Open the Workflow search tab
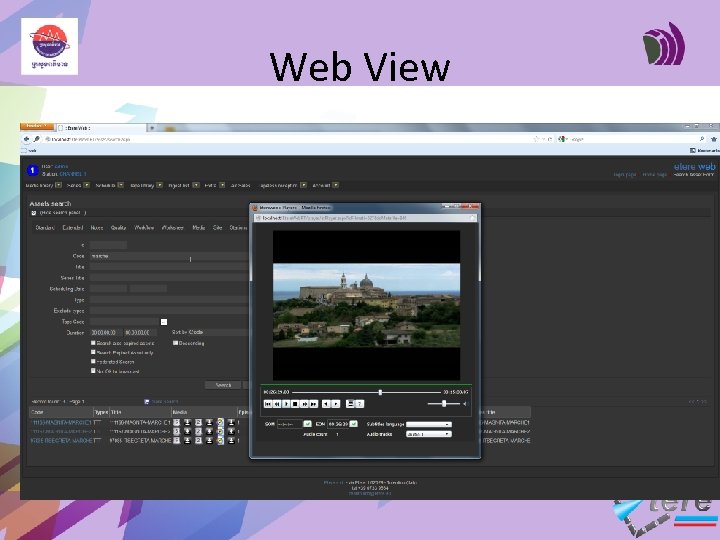Image resolution: width=720 pixels, height=540 pixels. coord(144,227)
